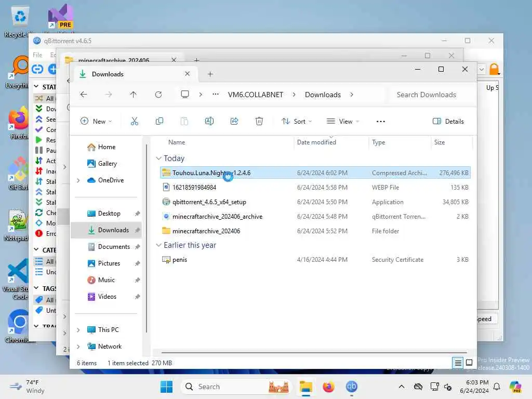The height and width of the screenshot is (399, 532).
Task: Switch to large thumbnails view icon in status bar
Action: click(x=469, y=363)
